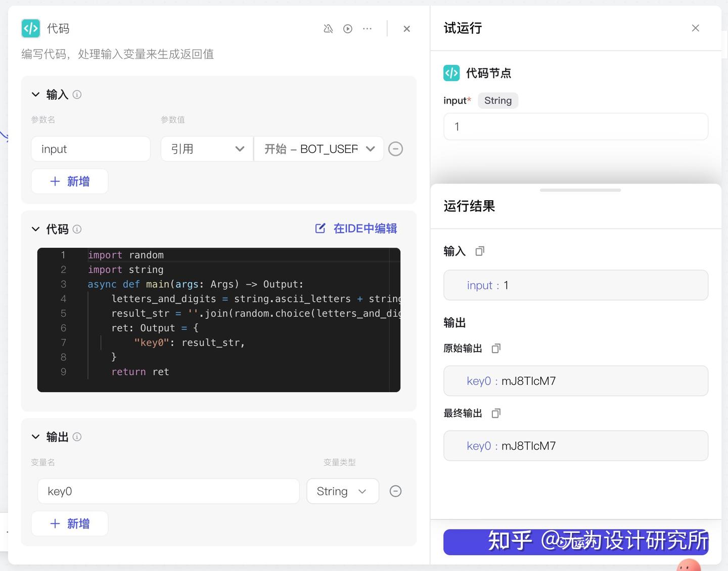Click the 'ret: Output = {' code line
The width and height of the screenshot is (728, 571).
(155, 328)
